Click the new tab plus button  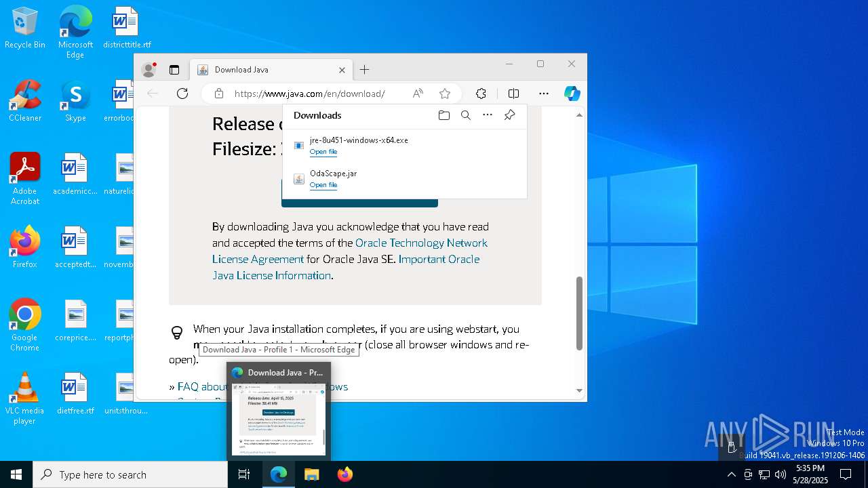(364, 70)
